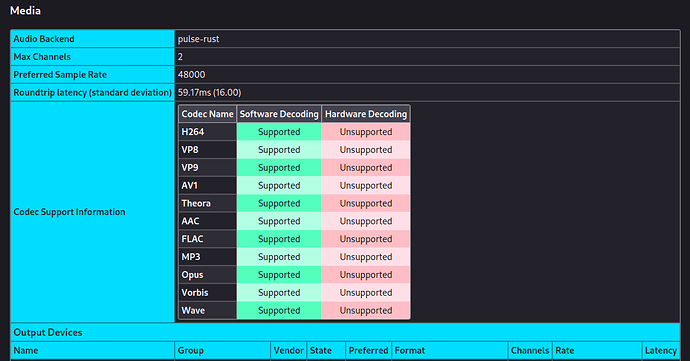Click the Name column header
Viewport: 690px width, 361px height.
click(92, 350)
